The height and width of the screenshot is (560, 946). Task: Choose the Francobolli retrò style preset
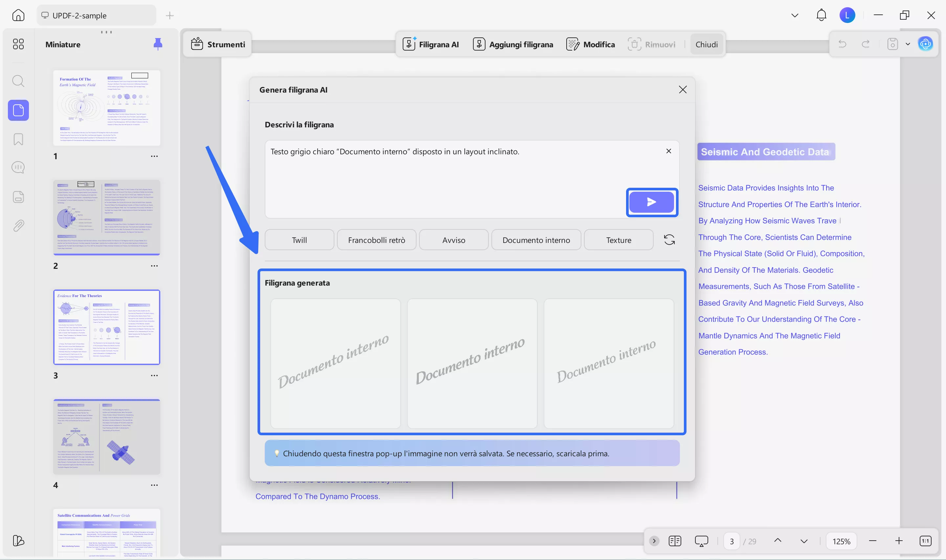pos(376,240)
